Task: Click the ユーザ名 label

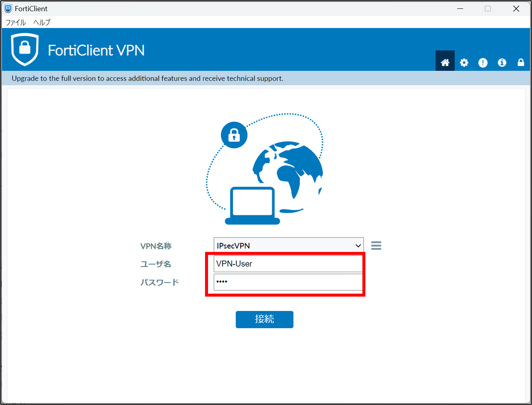Action: 156,264
